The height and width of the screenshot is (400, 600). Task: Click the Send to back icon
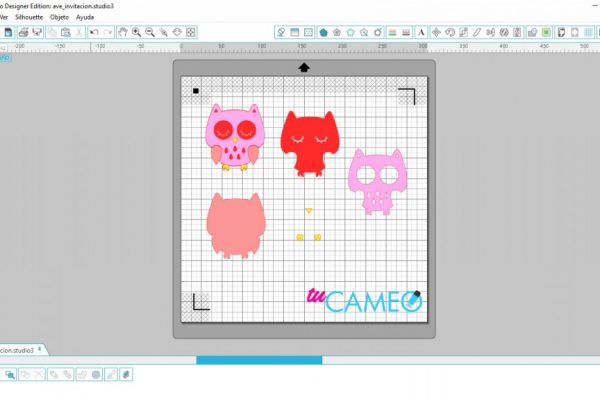coord(67,374)
